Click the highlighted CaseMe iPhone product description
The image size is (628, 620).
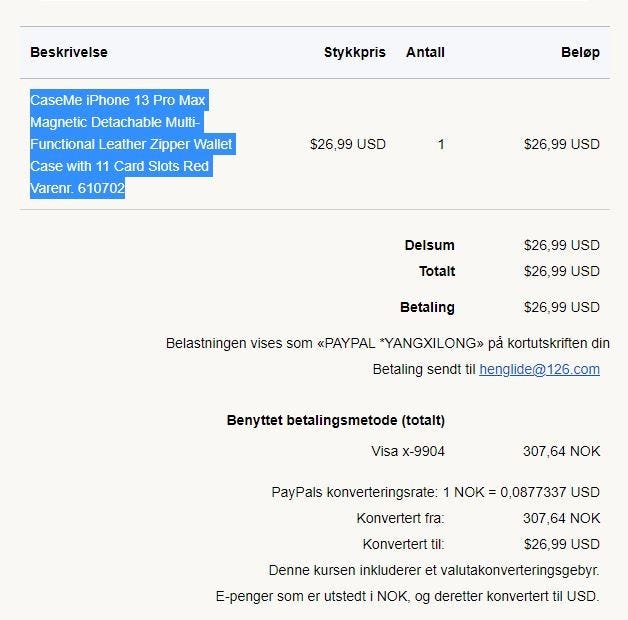click(x=131, y=133)
